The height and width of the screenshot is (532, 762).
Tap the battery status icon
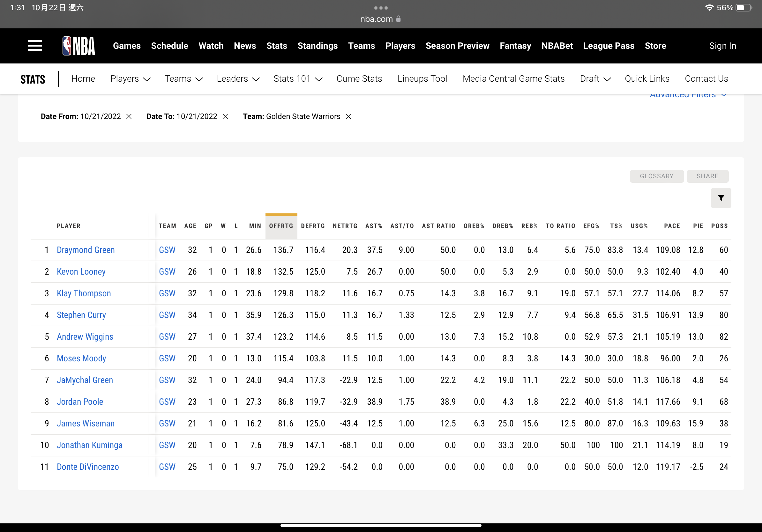[x=744, y=8]
